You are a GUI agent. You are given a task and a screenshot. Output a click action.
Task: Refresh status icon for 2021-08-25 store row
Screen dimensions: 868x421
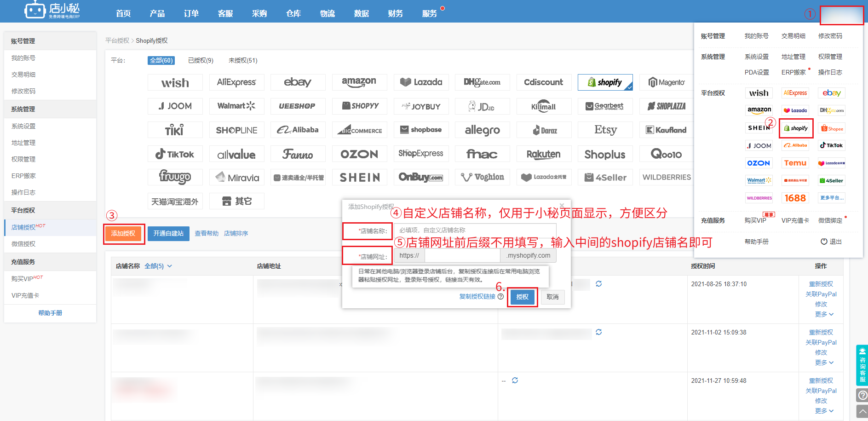(598, 284)
